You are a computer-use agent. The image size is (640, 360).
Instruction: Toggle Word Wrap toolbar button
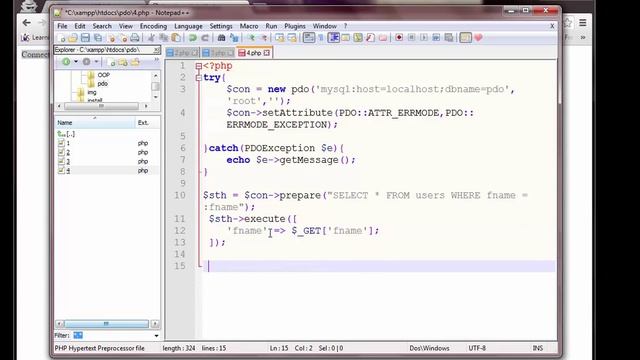point(309,38)
